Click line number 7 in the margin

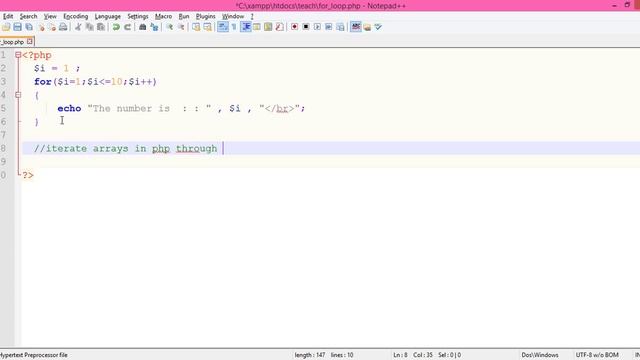pyautogui.click(x=3, y=135)
